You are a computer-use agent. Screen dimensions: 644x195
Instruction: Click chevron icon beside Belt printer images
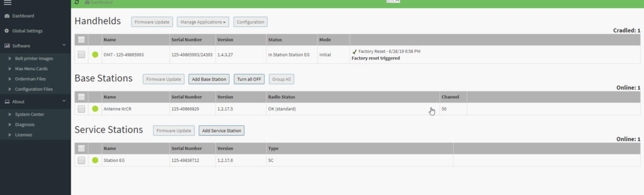[x=10, y=59]
